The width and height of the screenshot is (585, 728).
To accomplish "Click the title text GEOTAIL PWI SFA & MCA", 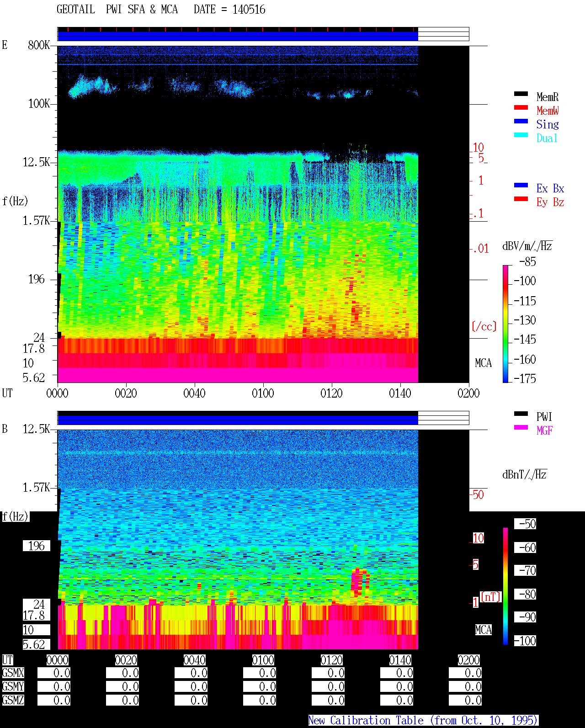I will coord(117,10).
